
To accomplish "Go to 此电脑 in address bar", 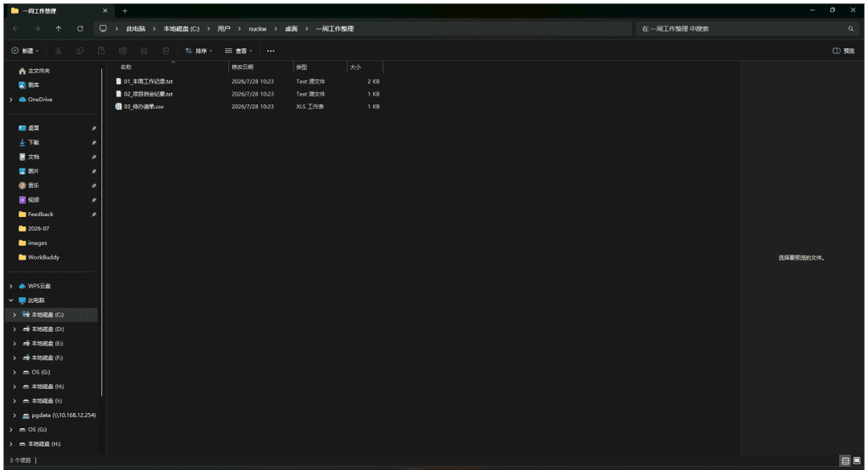I will tap(136, 29).
